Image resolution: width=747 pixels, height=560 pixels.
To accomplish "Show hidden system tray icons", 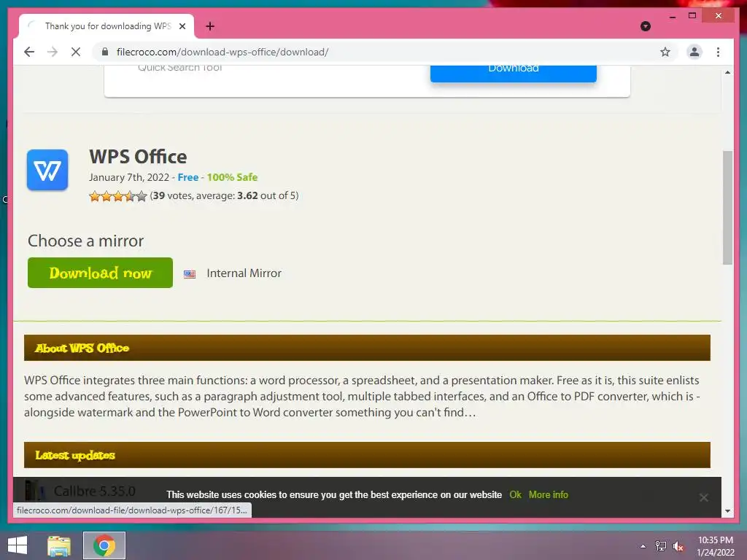I will [x=643, y=546].
